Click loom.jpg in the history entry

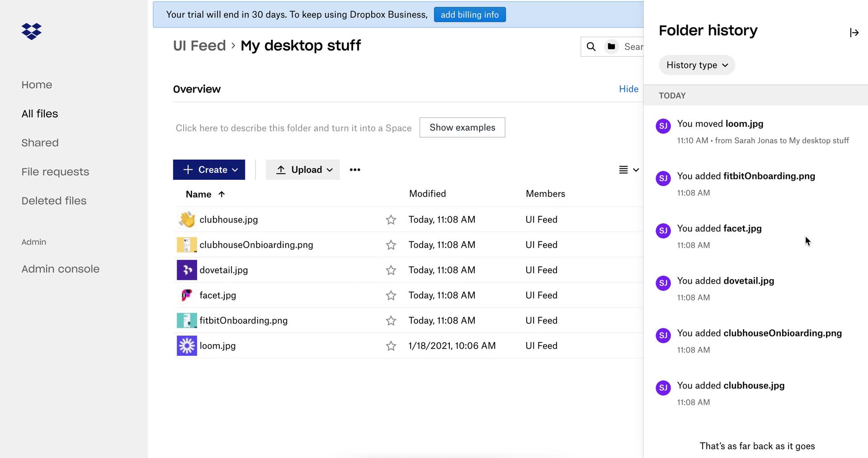point(744,124)
